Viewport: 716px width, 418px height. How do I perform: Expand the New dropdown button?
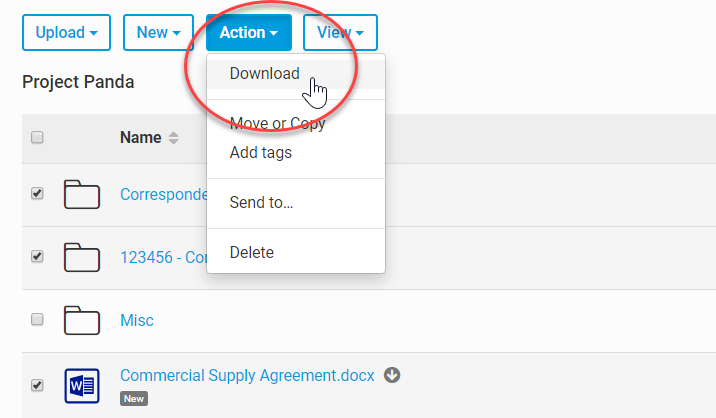click(158, 32)
